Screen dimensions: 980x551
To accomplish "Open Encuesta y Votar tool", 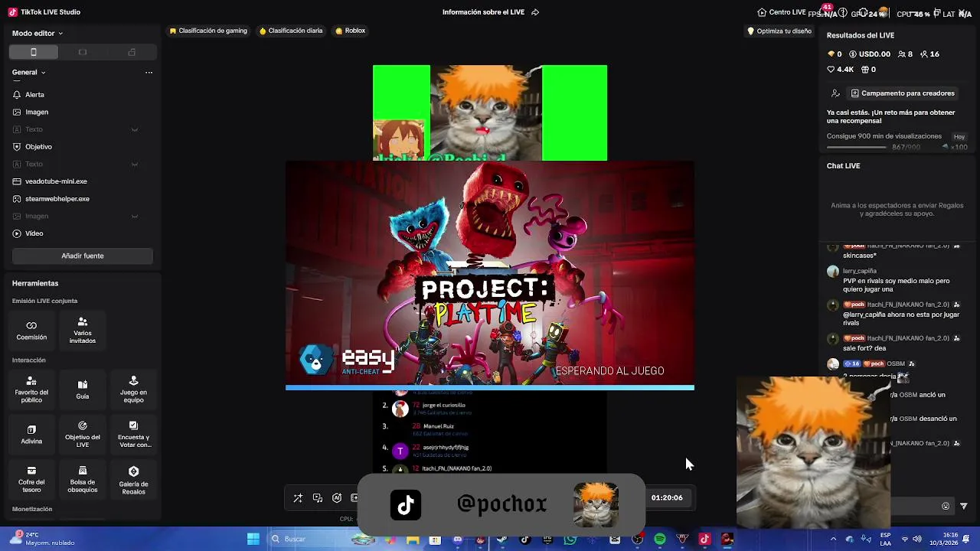I will pos(133,435).
